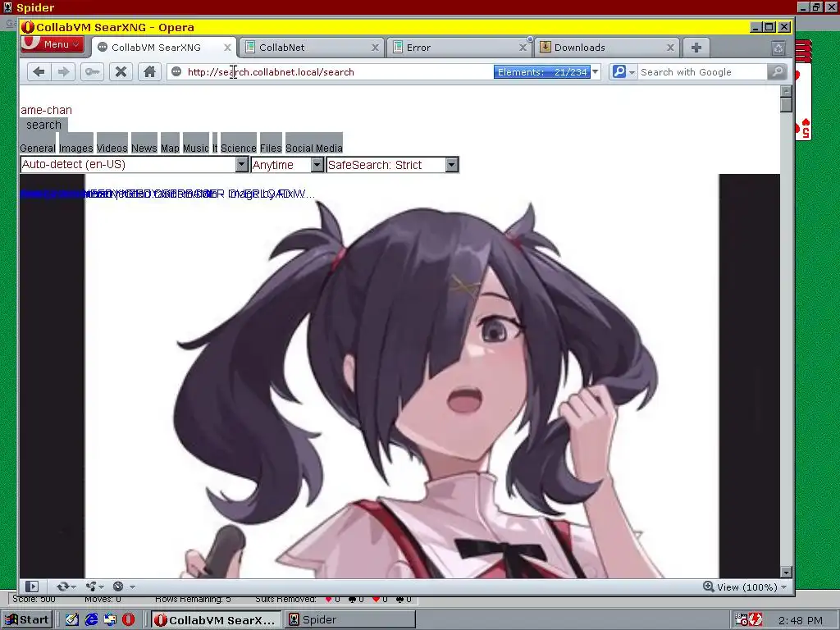Click scrollbar down arrow of the page
The width and height of the screenshot is (840, 630).
click(x=786, y=573)
